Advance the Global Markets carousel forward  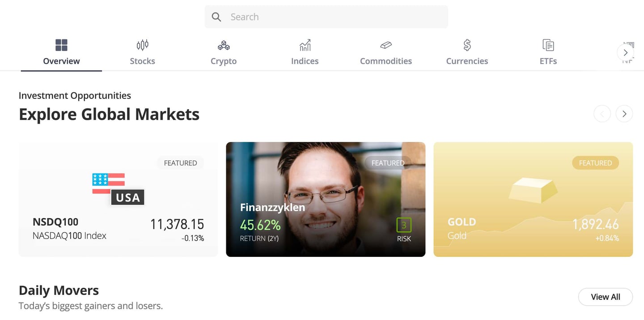point(624,113)
